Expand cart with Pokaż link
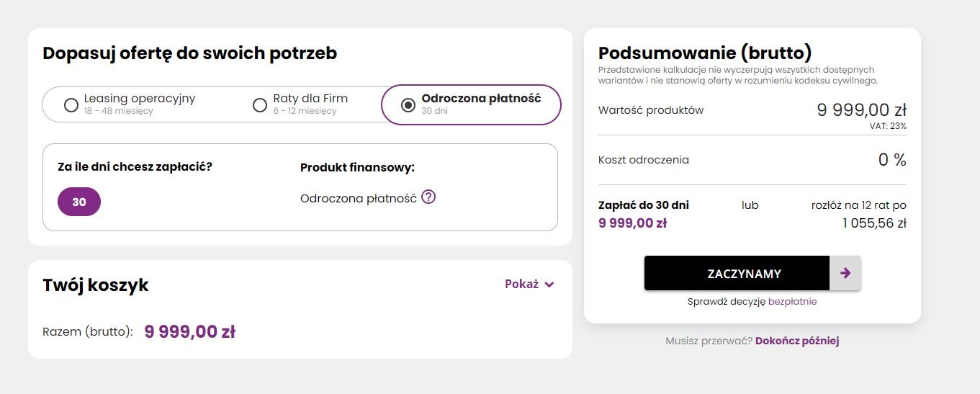 [522, 284]
